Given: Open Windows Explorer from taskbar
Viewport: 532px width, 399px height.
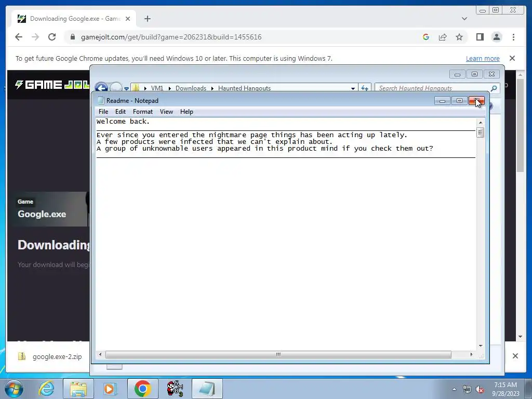Looking at the screenshot, I should tap(78, 389).
